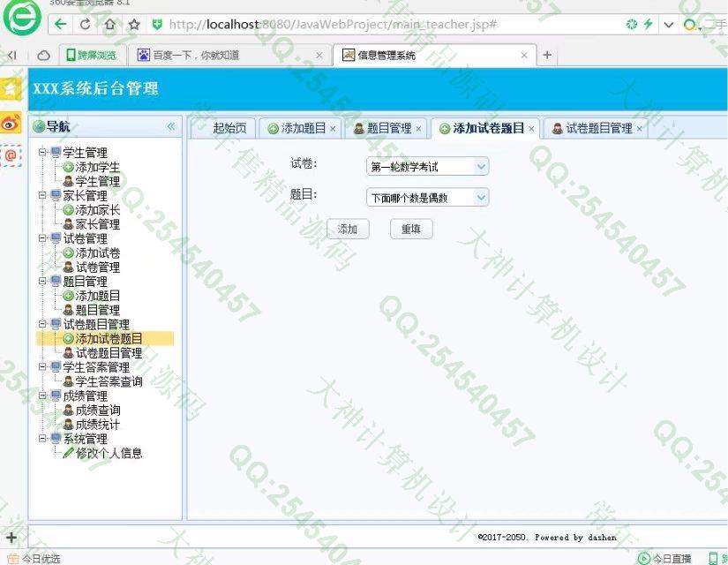Open 家长管理 child item in tree

tap(97, 224)
